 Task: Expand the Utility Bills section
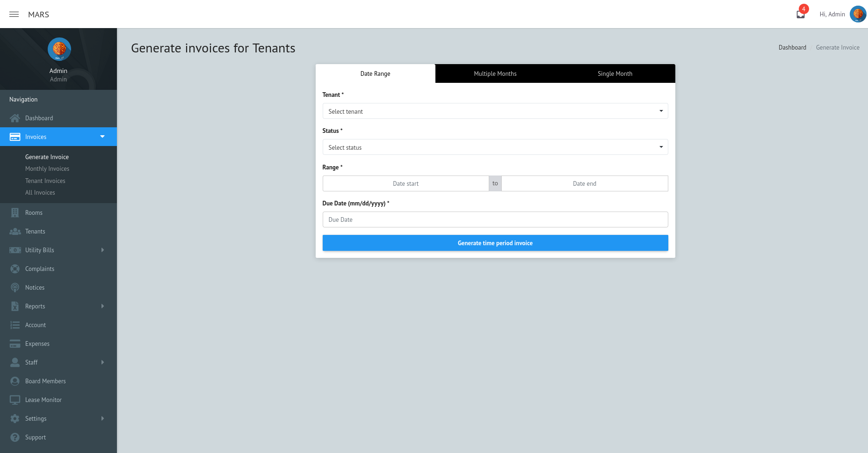click(x=102, y=250)
